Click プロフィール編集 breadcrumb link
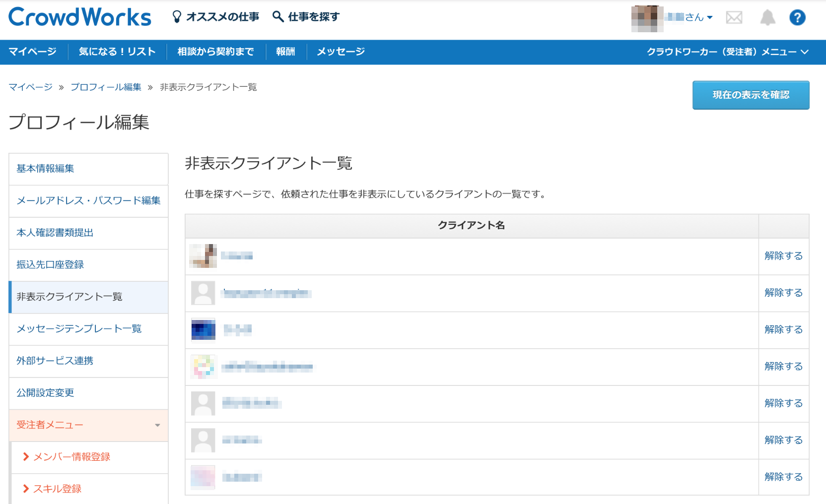826x504 pixels. 106,87
